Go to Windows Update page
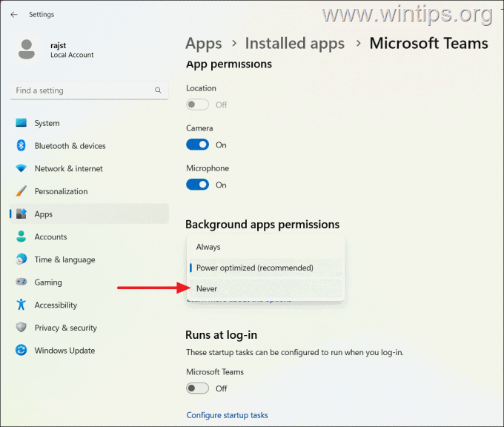Screen dimensions: 504x427 (x=89, y=350)
